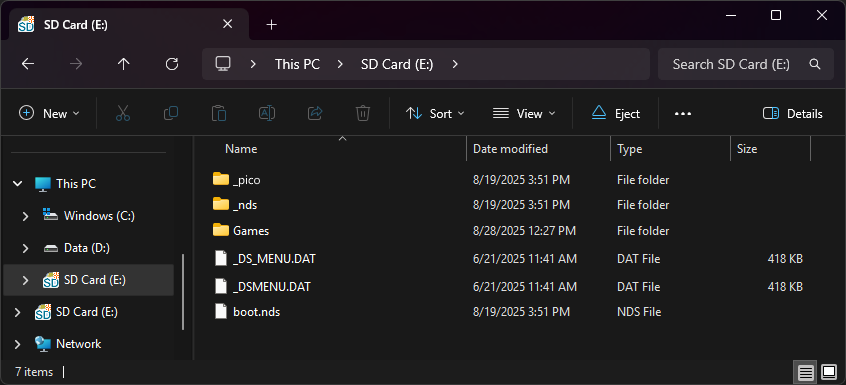Click the _pico folder icon

point(221,179)
